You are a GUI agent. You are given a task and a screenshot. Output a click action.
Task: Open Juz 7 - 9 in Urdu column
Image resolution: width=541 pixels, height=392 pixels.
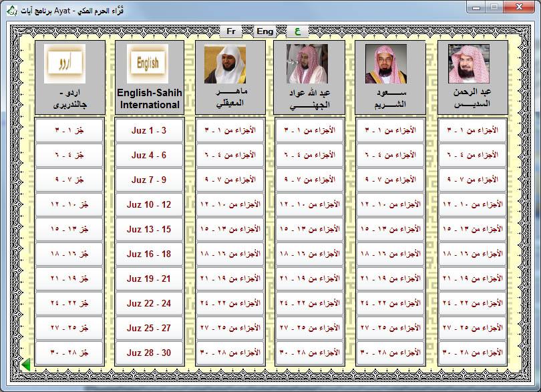pyautogui.click(x=69, y=180)
